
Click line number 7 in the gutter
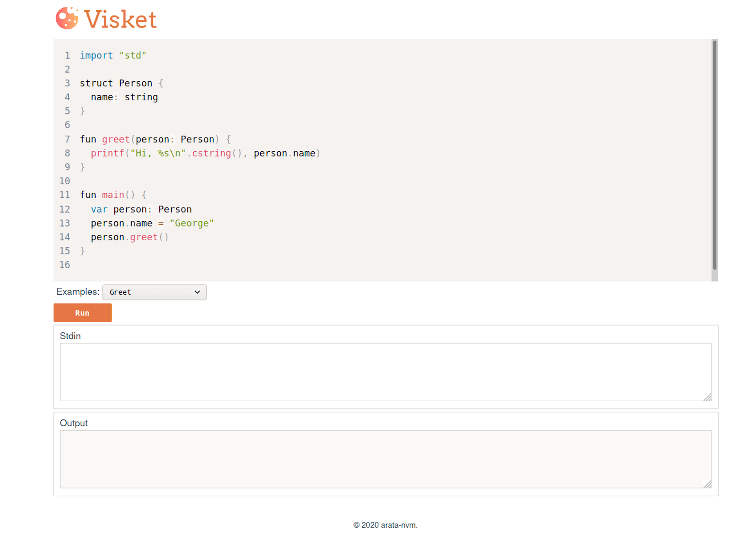67,139
